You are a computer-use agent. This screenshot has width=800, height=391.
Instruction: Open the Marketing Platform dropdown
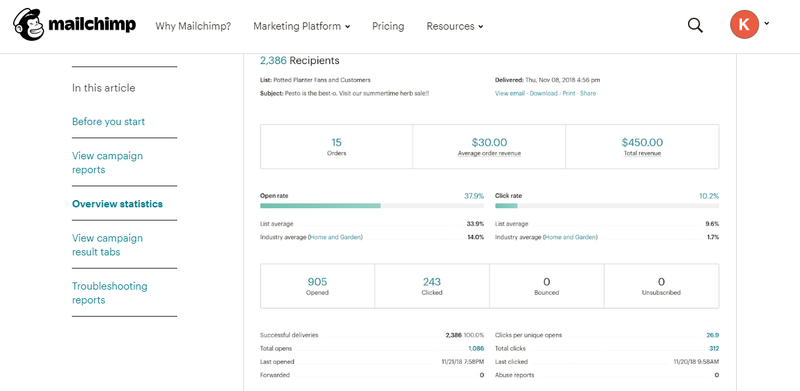(x=302, y=26)
